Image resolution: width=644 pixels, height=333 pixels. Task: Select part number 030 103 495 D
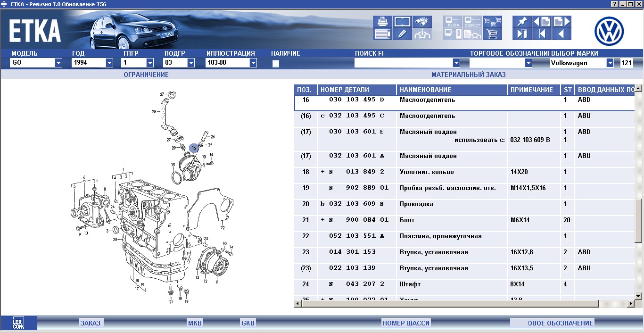[x=356, y=100]
